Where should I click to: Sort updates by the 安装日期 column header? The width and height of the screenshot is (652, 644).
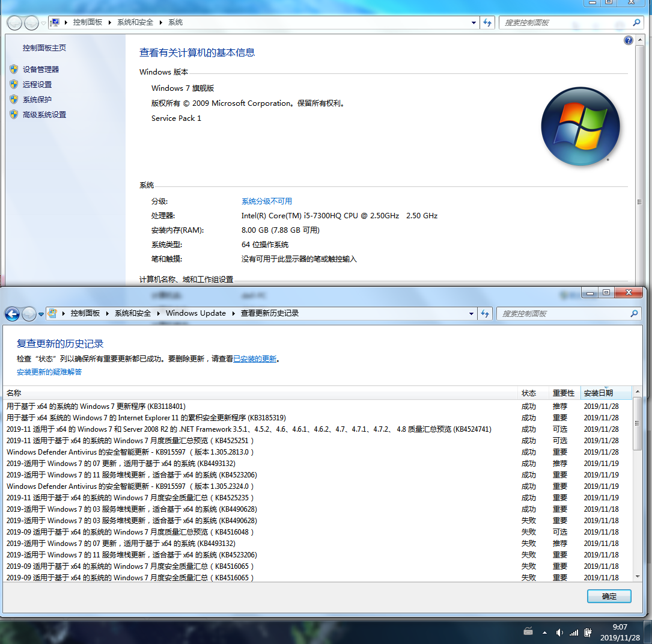599,393
